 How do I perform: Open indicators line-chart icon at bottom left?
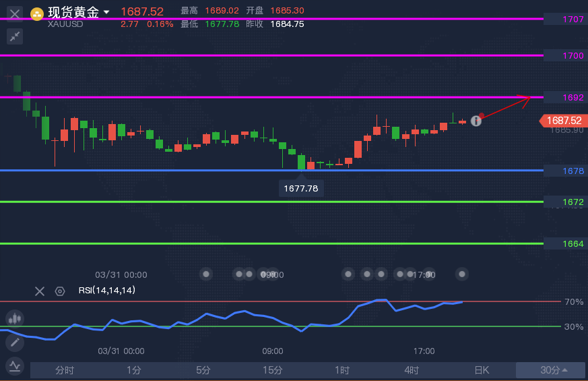coord(15,366)
